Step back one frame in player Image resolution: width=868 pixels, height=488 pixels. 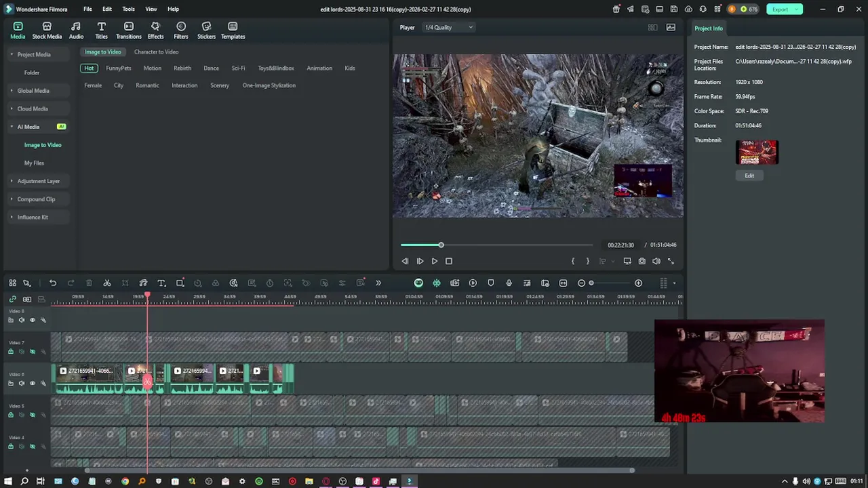tap(405, 261)
